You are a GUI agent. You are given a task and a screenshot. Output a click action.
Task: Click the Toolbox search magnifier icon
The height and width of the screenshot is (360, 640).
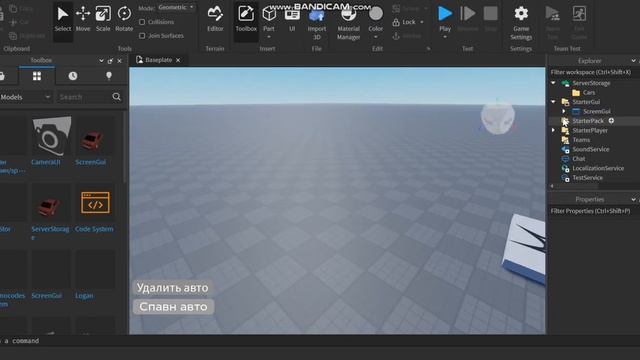(117, 97)
